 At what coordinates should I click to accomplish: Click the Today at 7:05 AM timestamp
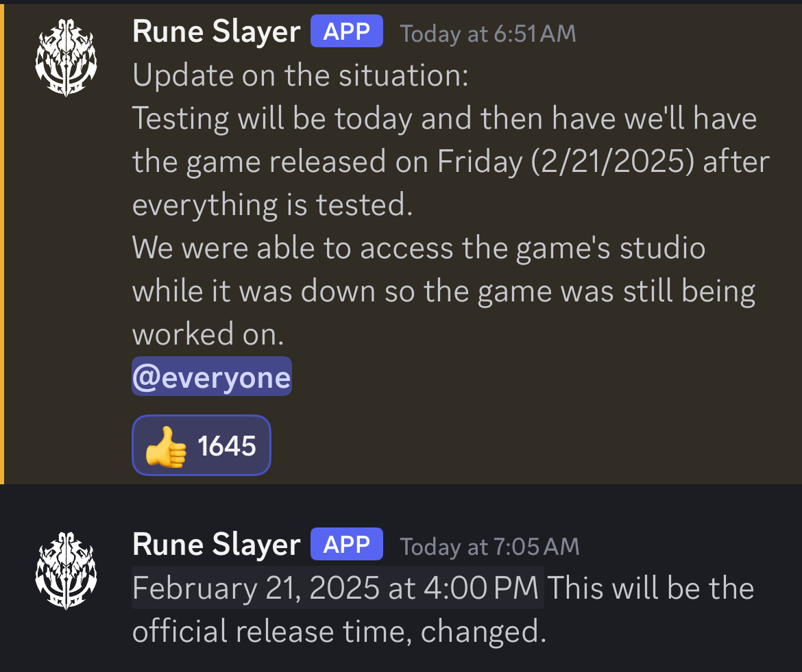tap(489, 547)
